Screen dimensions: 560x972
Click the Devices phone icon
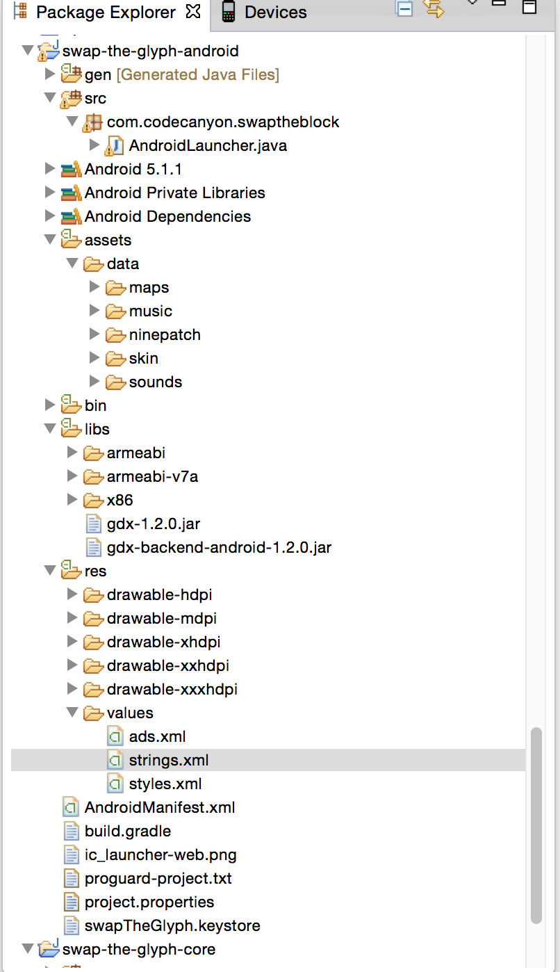point(227,12)
